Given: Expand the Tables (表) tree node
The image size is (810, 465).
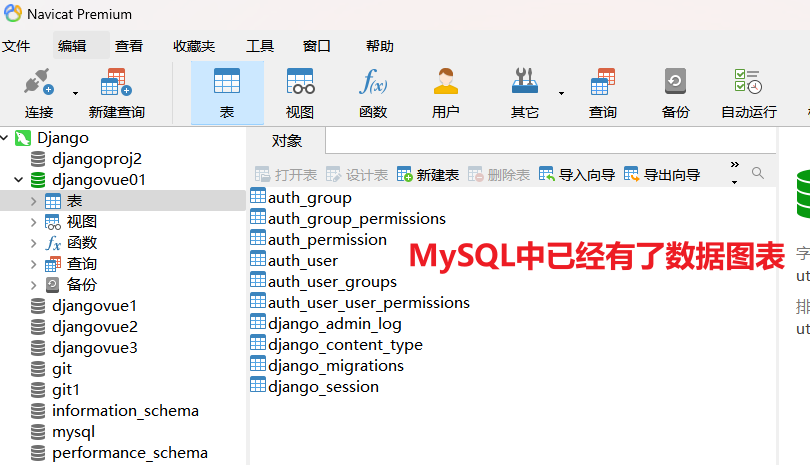Looking at the screenshot, I should pos(34,201).
